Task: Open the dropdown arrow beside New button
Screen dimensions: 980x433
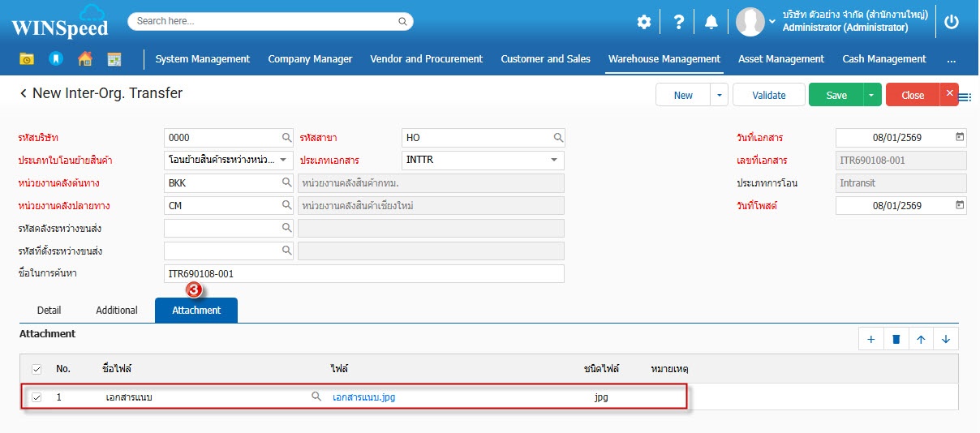Action: 719,95
